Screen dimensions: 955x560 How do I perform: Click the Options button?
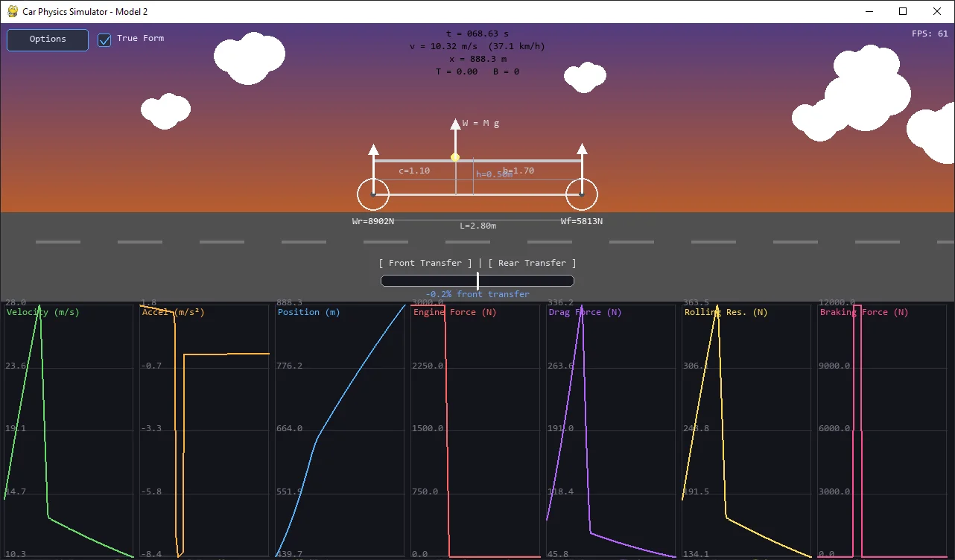(48, 39)
